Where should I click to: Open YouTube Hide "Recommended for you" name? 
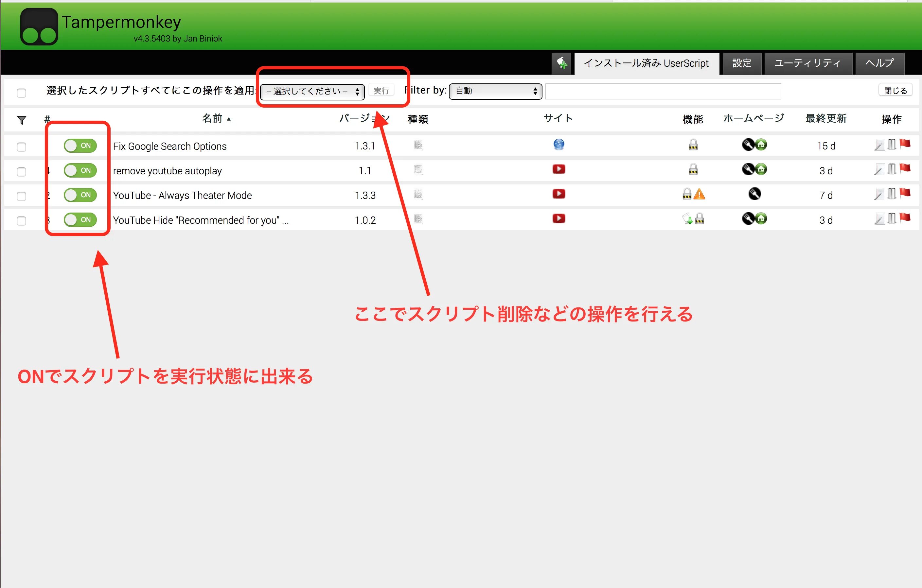click(201, 220)
